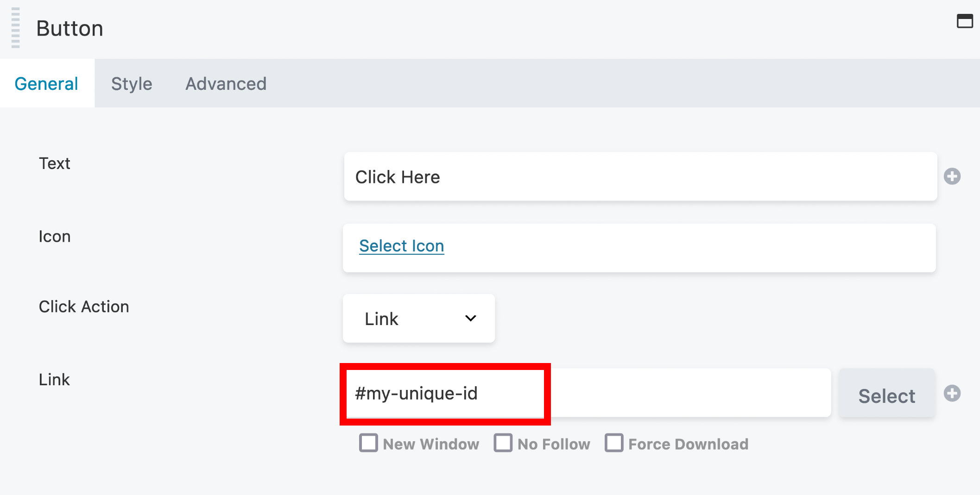Click the Button panel title
980x495 pixels.
70,29
